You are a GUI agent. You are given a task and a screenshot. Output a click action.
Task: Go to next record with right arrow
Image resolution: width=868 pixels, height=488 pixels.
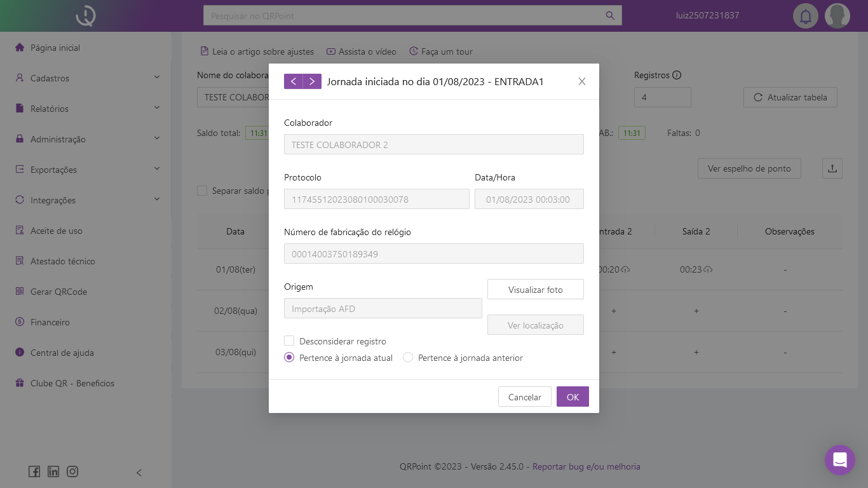click(312, 81)
